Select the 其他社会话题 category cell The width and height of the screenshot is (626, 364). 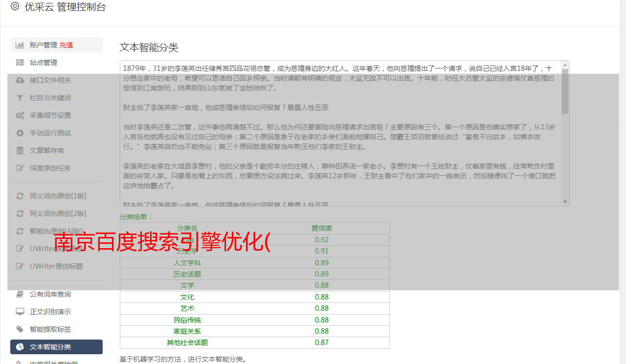click(187, 343)
